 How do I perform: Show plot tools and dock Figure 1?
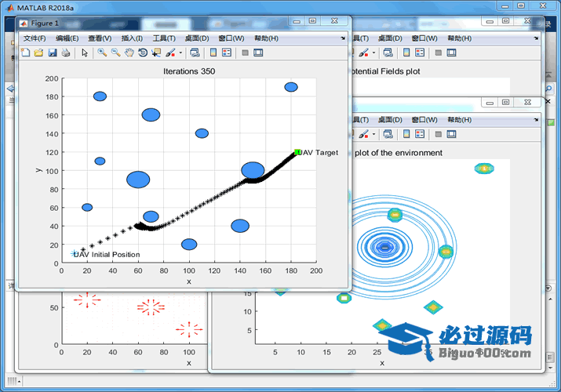point(258,53)
